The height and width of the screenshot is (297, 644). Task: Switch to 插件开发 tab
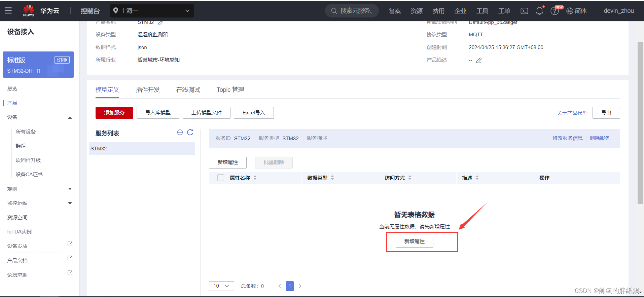(148, 90)
